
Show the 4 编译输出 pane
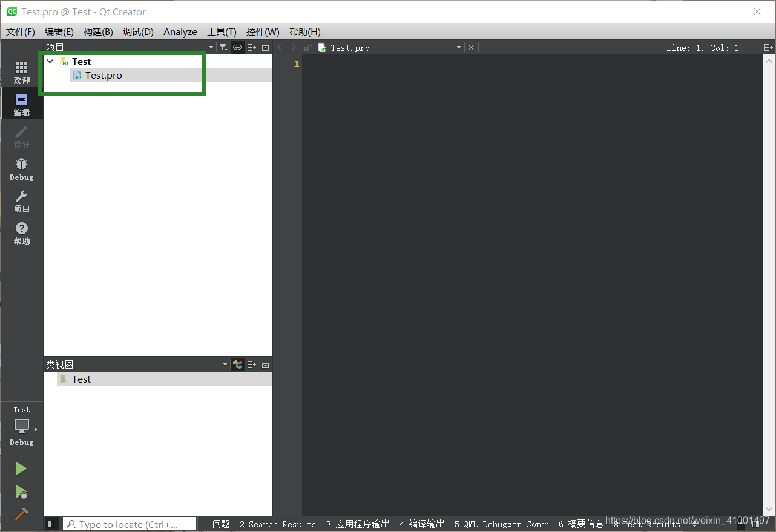coord(423,524)
